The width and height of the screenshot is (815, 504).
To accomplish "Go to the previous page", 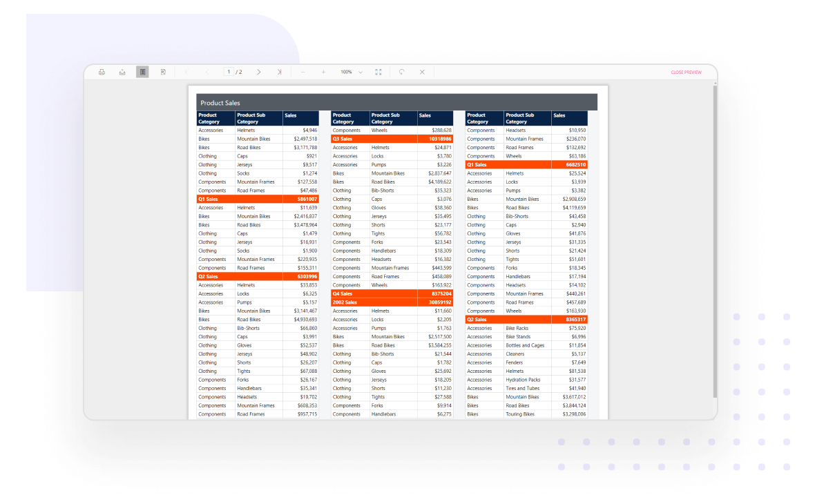I will [x=207, y=72].
